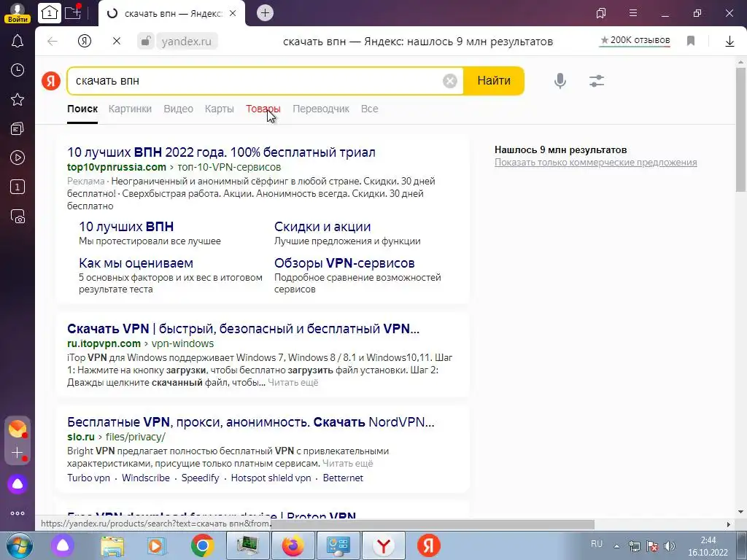Open the Как мы оцениваем sitelink
The height and width of the screenshot is (560, 747).
(x=136, y=262)
